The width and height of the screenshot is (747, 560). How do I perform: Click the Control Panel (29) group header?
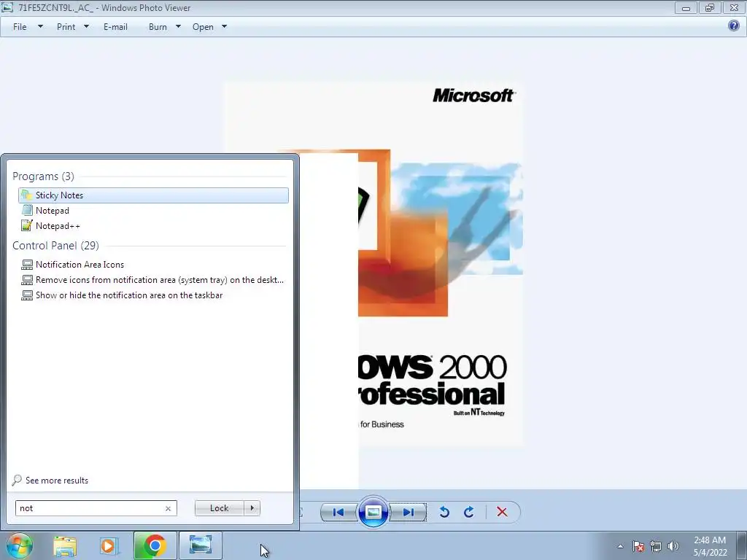(55, 246)
